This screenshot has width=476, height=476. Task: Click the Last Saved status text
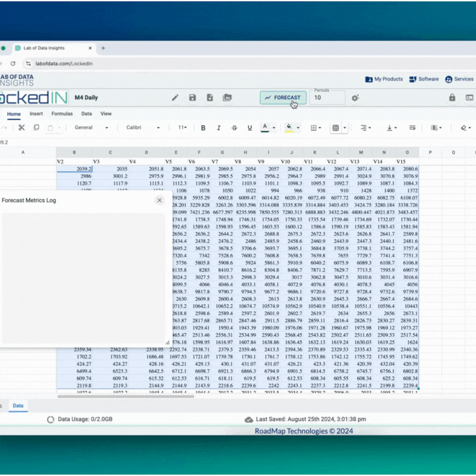311,419
